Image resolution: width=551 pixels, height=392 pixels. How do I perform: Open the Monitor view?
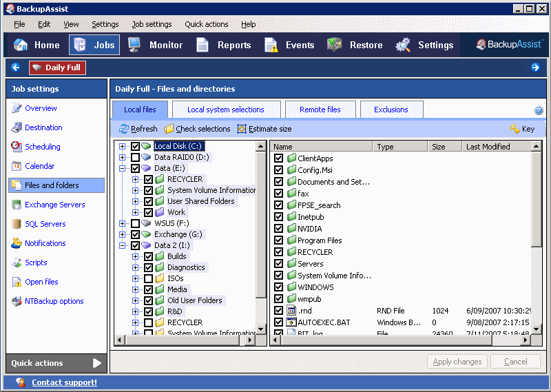(x=155, y=45)
